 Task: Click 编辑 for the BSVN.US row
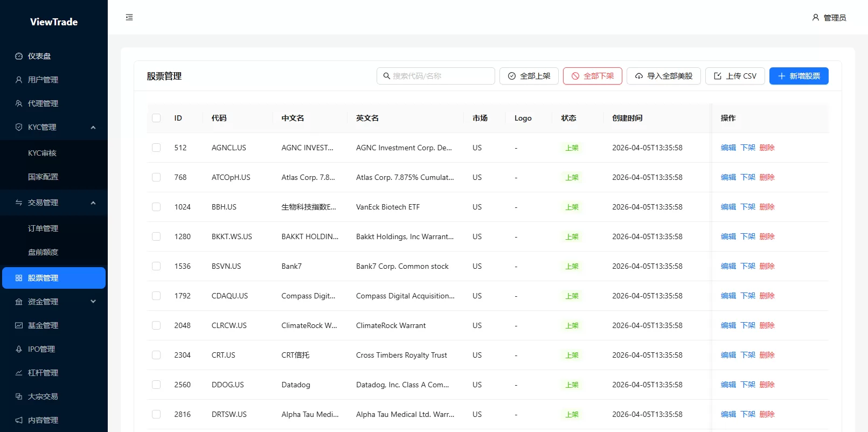pyautogui.click(x=728, y=266)
